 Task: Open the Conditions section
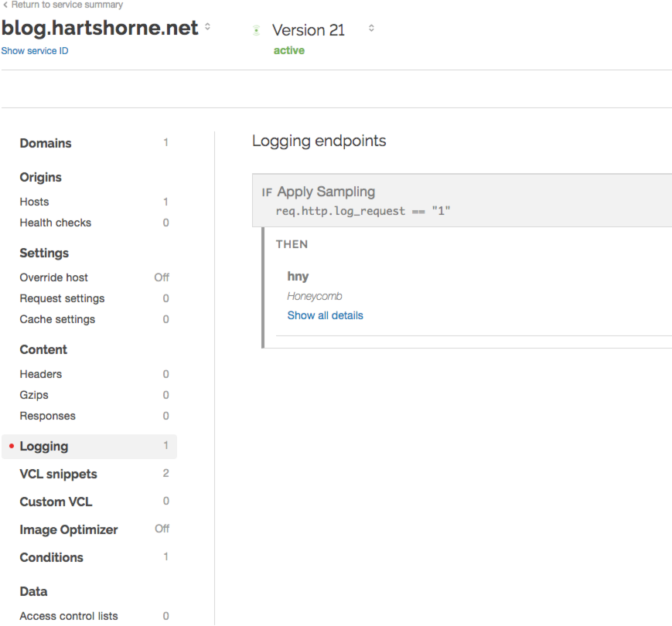[x=51, y=557]
